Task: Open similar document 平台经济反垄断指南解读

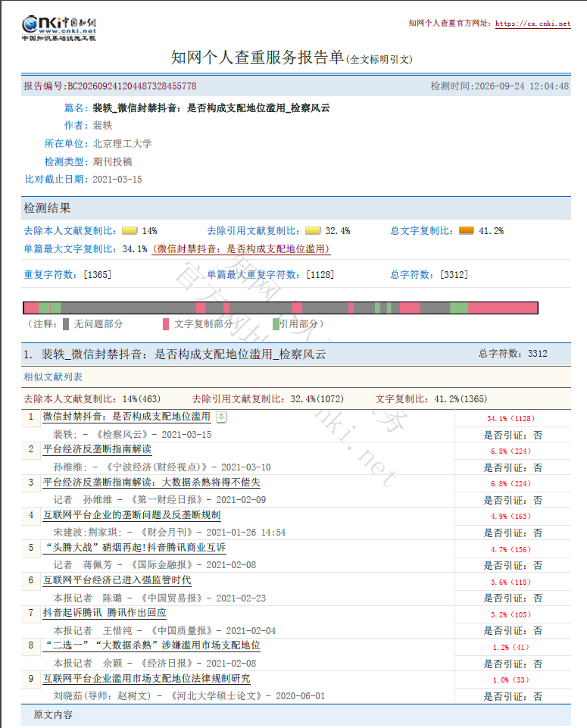Action: [97, 449]
